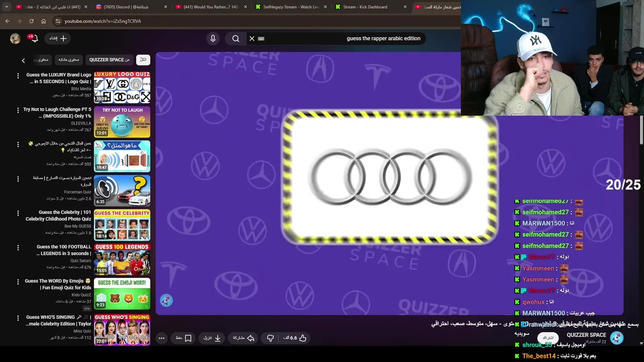
Task: Click the create (plus) button in YouTube header
Action: point(58,38)
